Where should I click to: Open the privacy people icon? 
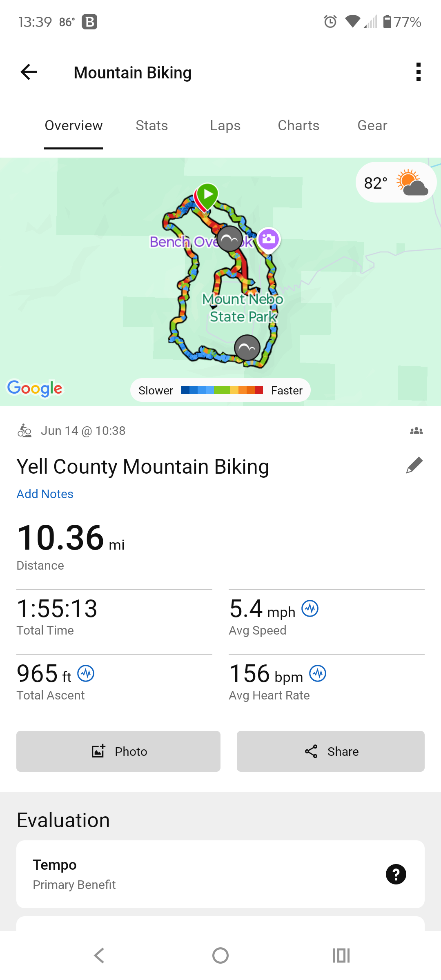416,431
